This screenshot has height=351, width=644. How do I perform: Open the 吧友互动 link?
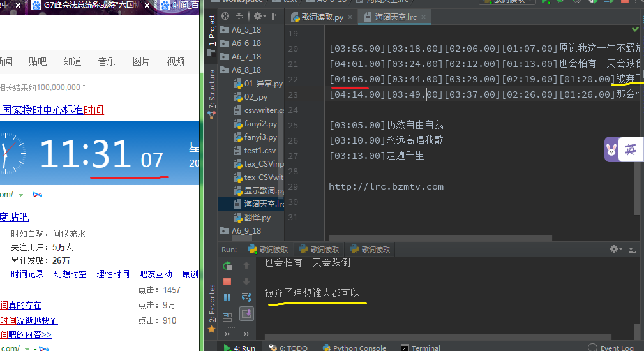coord(156,274)
